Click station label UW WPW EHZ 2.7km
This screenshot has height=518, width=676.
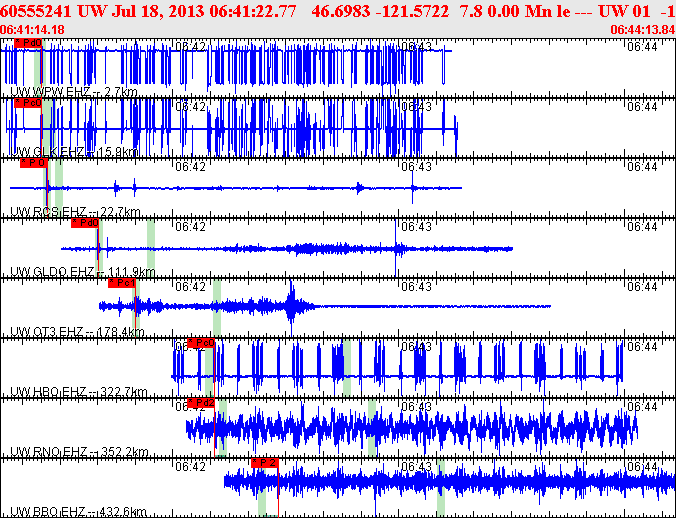tap(74, 91)
